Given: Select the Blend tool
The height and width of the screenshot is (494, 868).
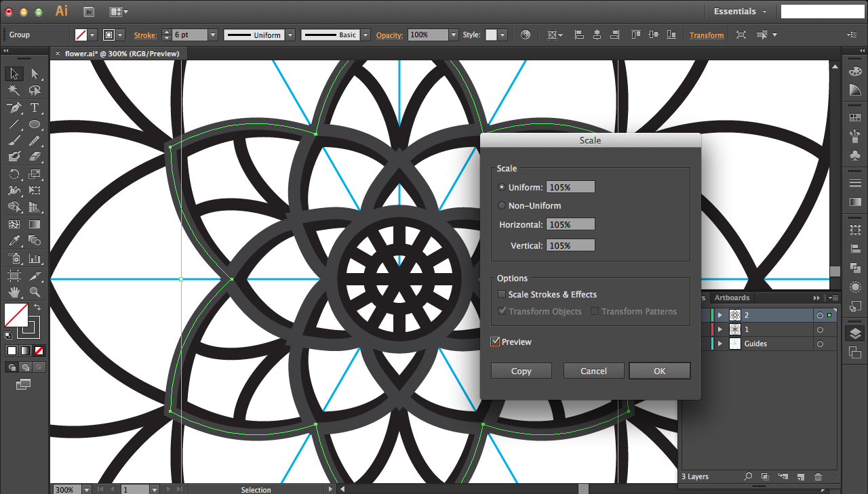Looking at the screenshot, I should [35, 241].
